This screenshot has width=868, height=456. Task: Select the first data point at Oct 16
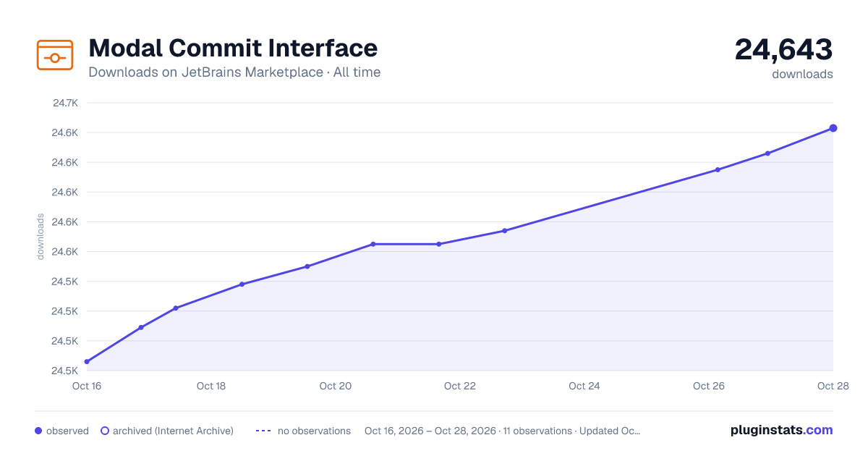tap(87, 362)
